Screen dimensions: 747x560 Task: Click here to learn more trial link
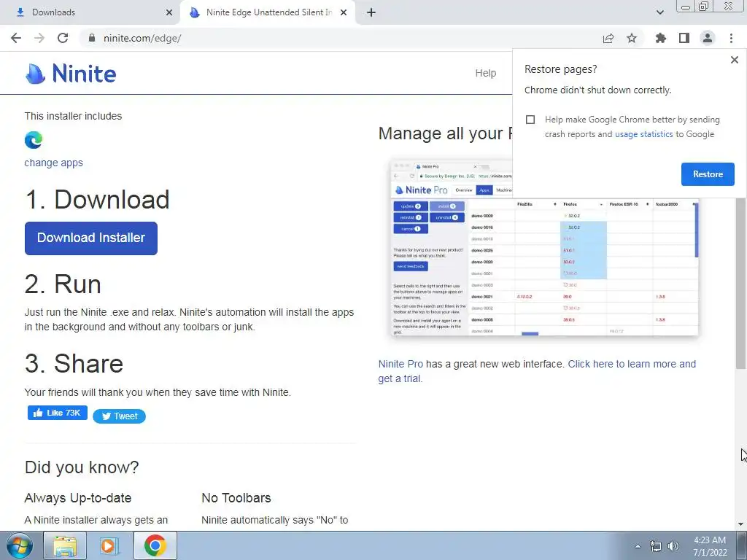click(537, 371)
